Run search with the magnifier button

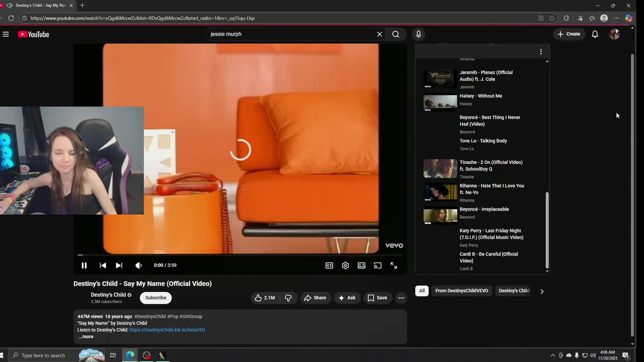(x=396, y=34)
